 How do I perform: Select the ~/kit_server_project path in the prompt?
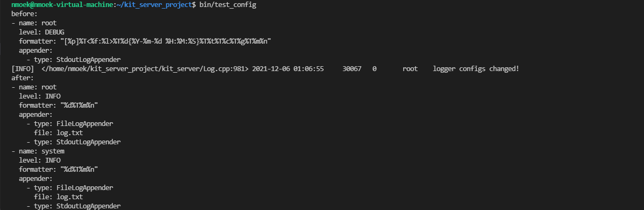click(159, 5)
